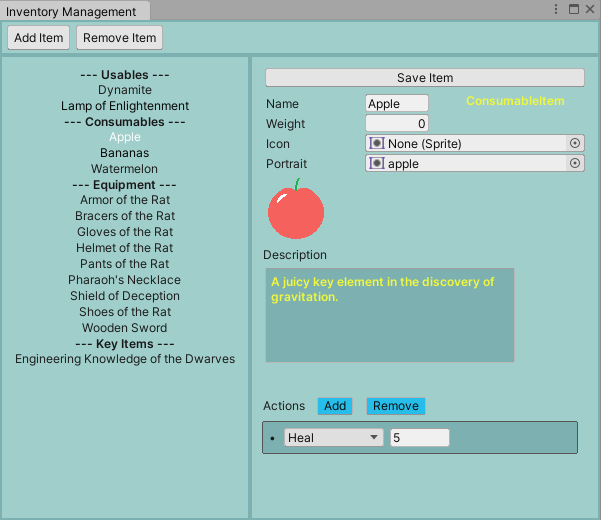The height and width of the screenshot is (520, 601).
Task: Add a new action to the item
Action: pyautogui.click(x=335, y=406)
